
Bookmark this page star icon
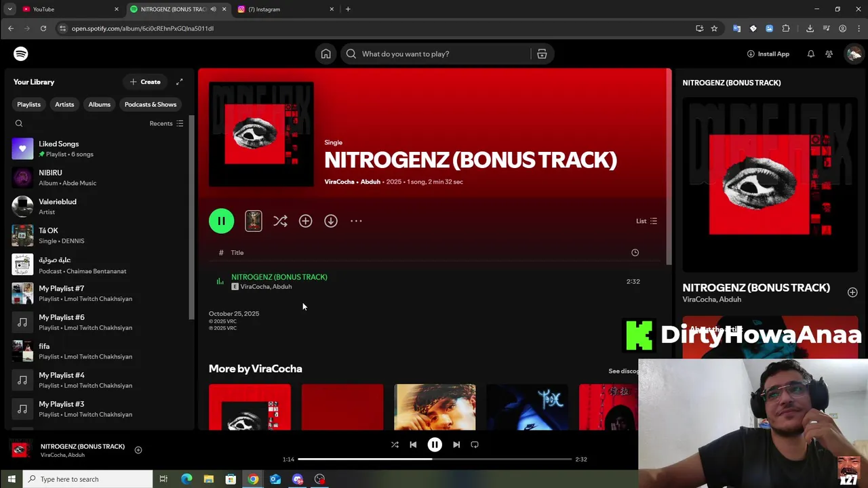(x=714, y=28)
